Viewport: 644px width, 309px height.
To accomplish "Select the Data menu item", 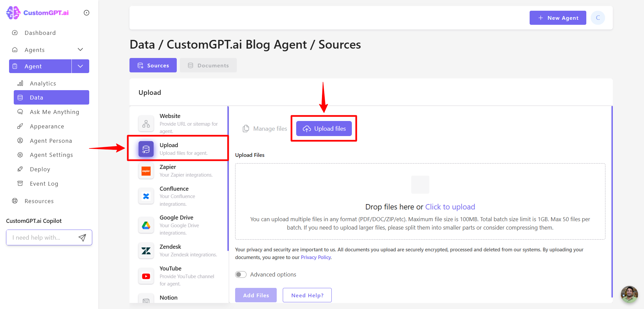I will coord(51,97).
